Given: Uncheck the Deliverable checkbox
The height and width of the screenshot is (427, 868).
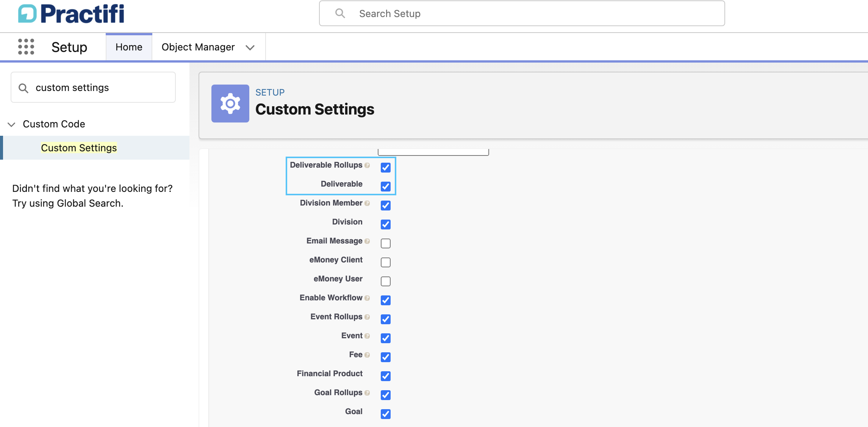Looking at the screenshot, I should pyautogui.click(x=386, y=186).
